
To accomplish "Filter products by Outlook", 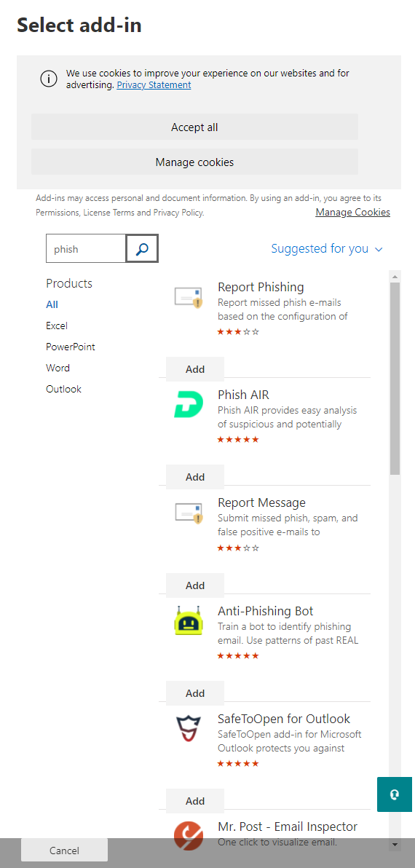I will click(x=63, y=389).
